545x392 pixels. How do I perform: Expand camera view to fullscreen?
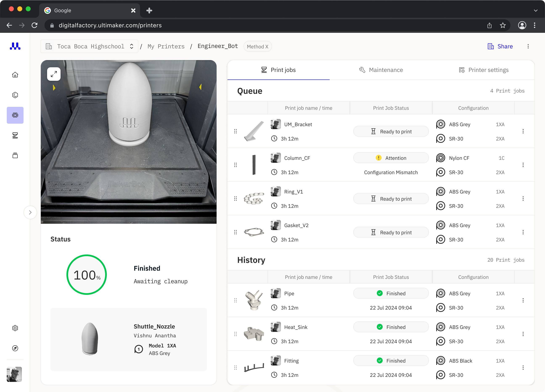[54, 74]
